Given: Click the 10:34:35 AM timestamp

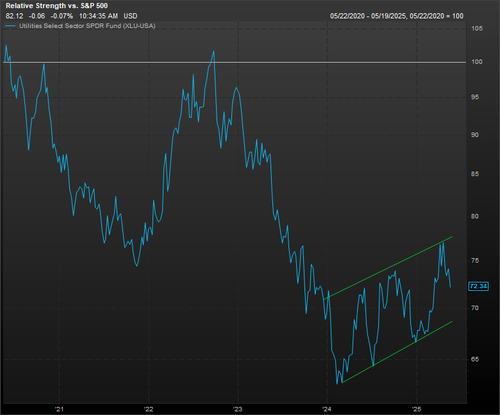Looking at the screenshot, I should click(x=98, y=16).
